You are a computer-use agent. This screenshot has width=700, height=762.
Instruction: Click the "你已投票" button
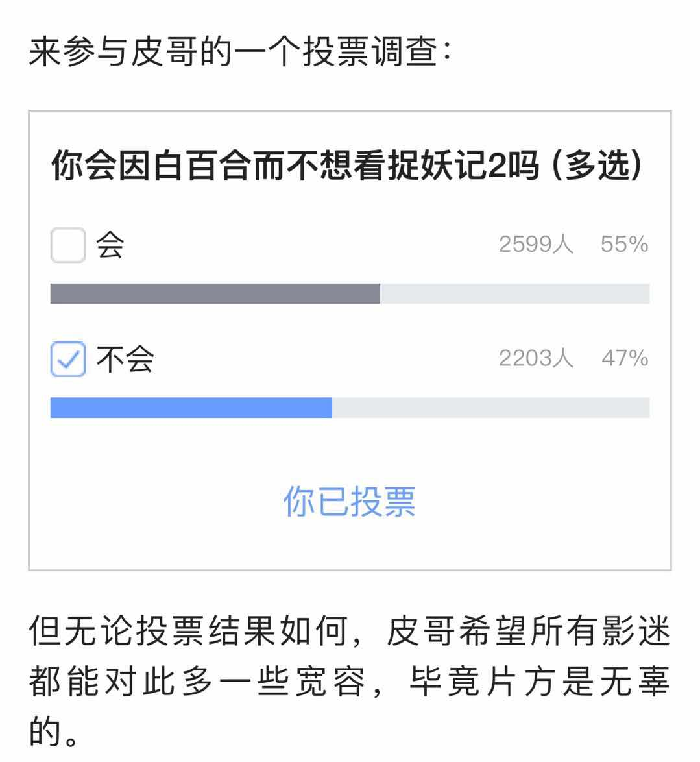coord(350,501)
